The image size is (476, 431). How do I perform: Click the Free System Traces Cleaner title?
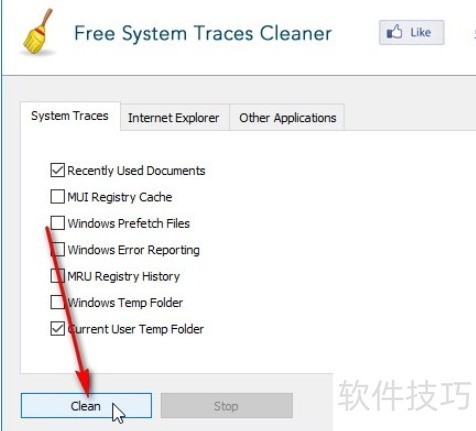tap(203, 34)
